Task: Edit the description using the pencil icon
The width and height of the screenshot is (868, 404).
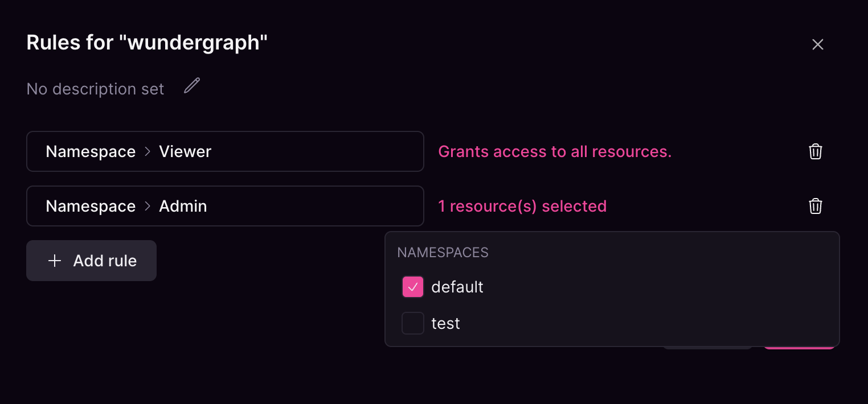Action: (191, 85)
